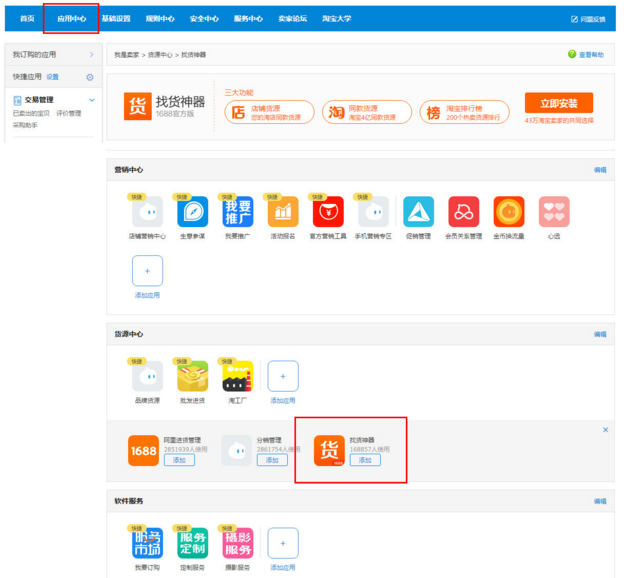Viewport: 624px width, 578px height.
Task: Click 添加应用 label in 营销中心
Action: [x=147, y=295]
